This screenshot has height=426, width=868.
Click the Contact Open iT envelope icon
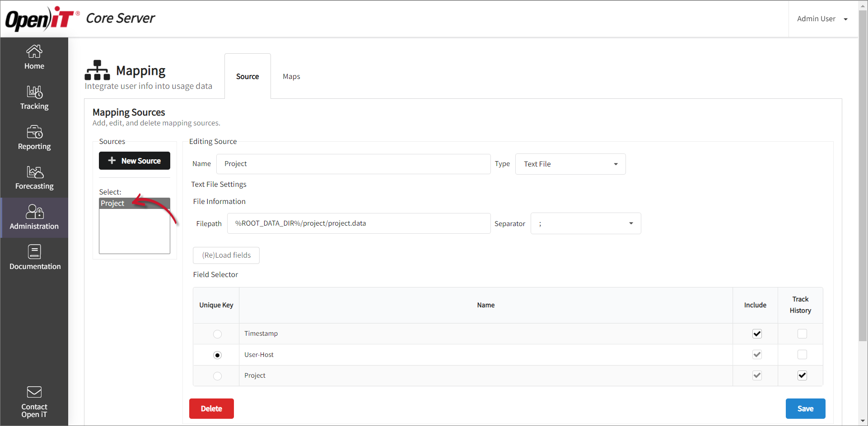[34, 392]
